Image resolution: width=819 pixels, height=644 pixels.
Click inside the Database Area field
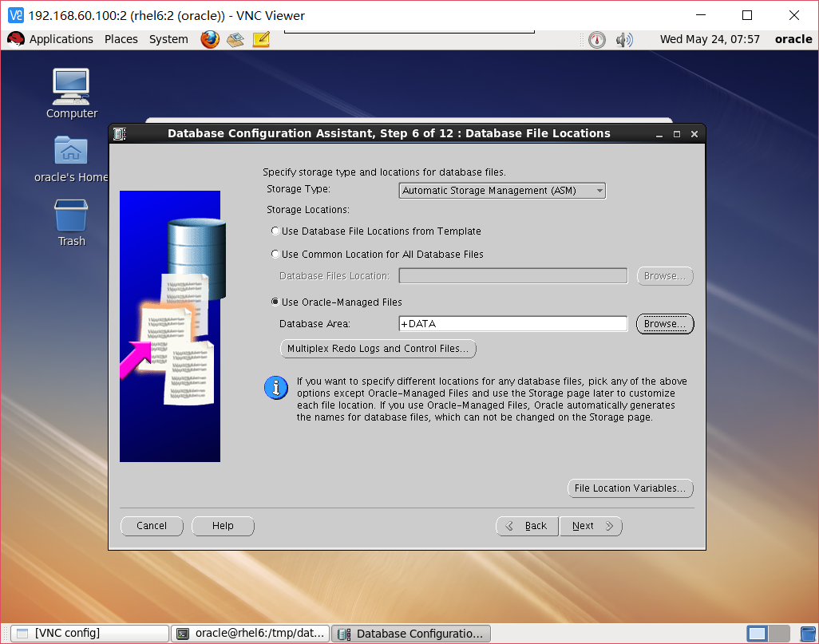coord(512,323)
